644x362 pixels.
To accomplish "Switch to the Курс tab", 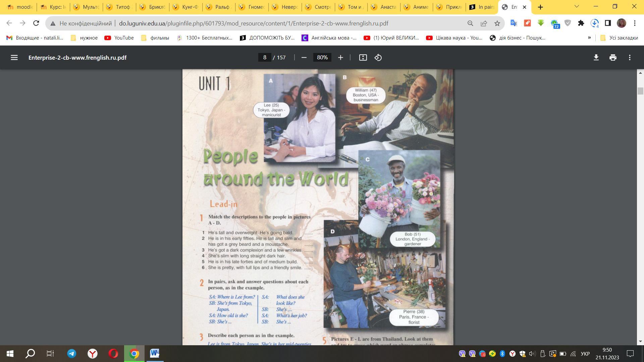I will click(x=53, y=7).
